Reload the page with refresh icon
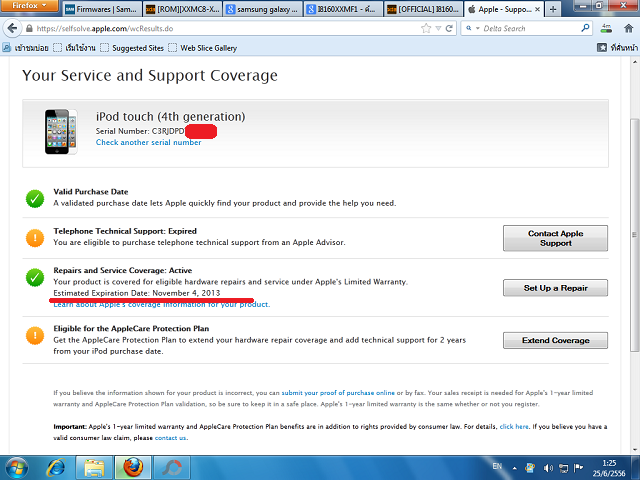This screenshot has height=480, width=640. pos(449,29)
